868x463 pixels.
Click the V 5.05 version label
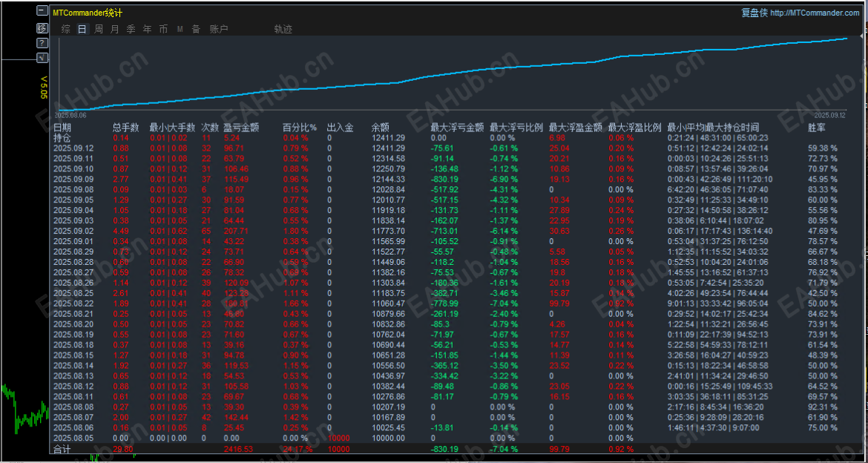click(x=44, y=88)
